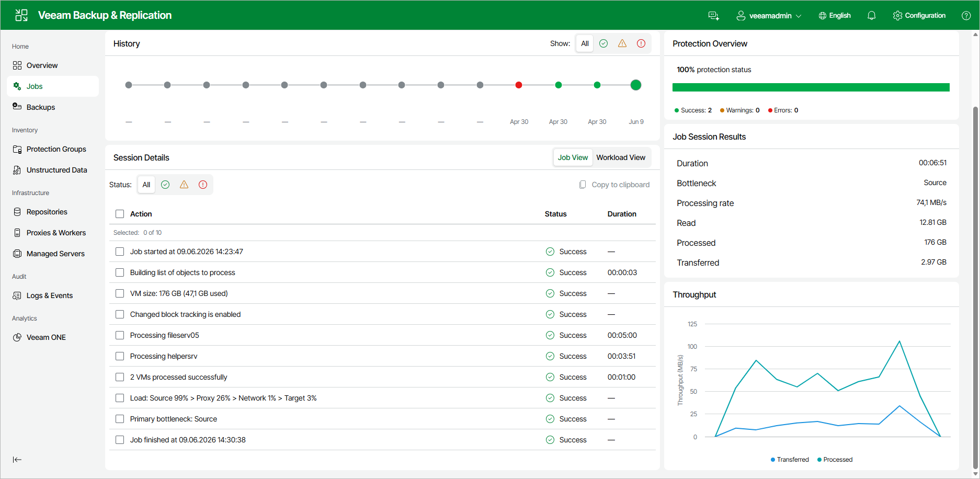Click the Veeam logo icon in header
The width and height of the screenshot is (980, 479).
pos(21,15)
